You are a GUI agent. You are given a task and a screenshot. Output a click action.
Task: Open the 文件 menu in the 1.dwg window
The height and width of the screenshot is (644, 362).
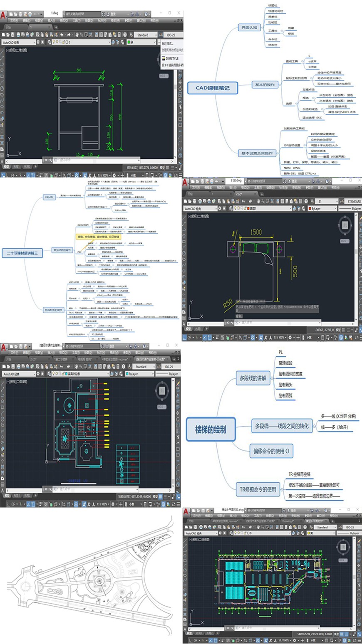coord(14,20)
